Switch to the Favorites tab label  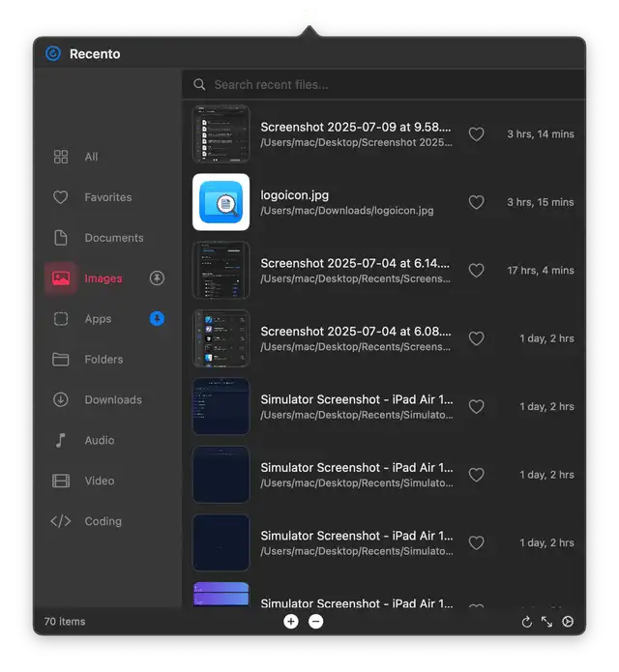(x=108, y=197)
